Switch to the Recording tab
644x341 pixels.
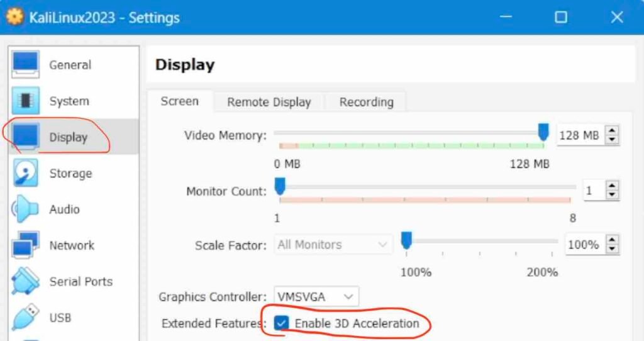click(x=366, y=102)
